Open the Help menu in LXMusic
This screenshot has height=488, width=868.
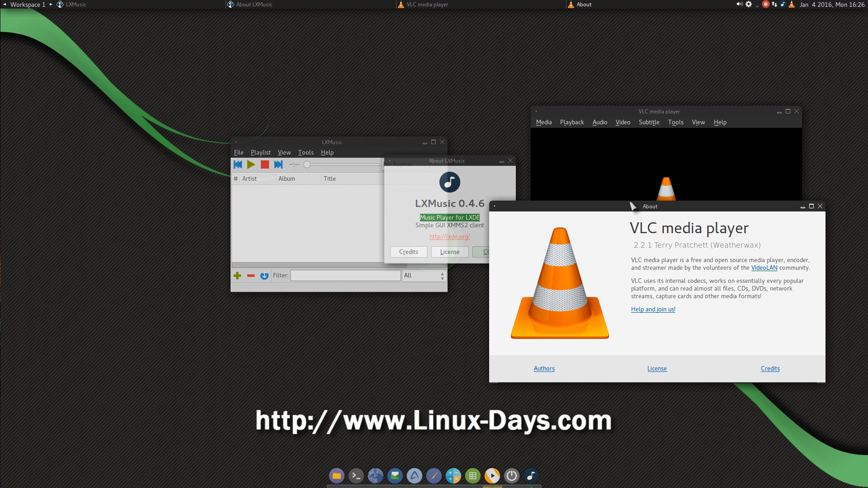point(327,152)
